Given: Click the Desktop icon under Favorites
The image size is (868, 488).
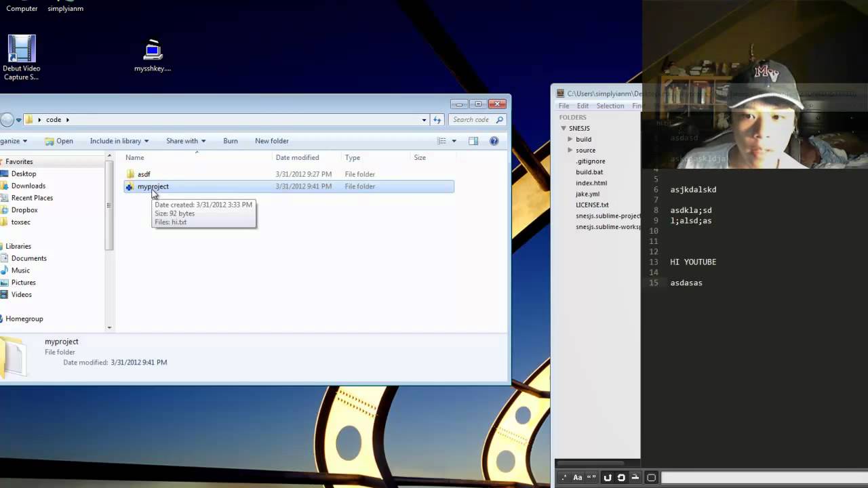Looking at the screenshot, I should (x=4, y=174).
